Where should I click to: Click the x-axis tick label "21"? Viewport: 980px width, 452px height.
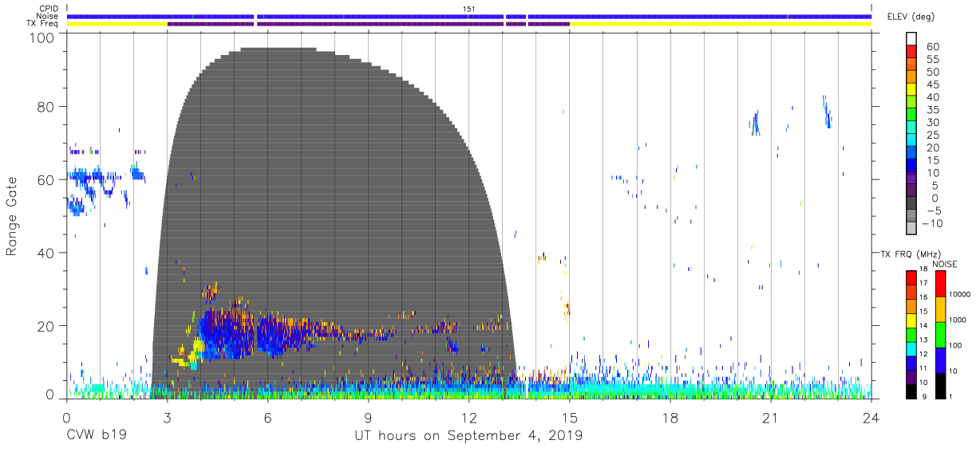pos(770,418)
